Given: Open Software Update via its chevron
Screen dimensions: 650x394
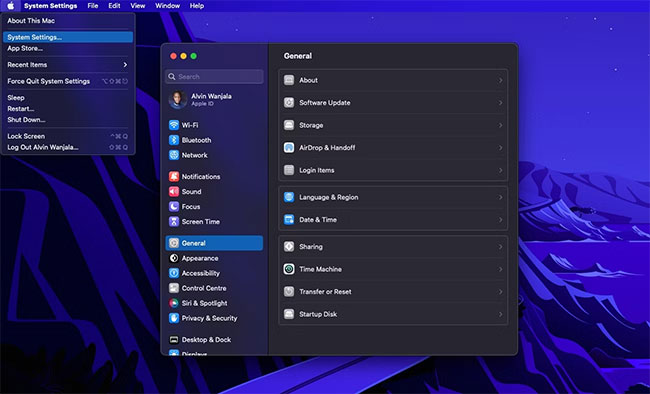Looking at the screenshot, I should pos(500,102).
